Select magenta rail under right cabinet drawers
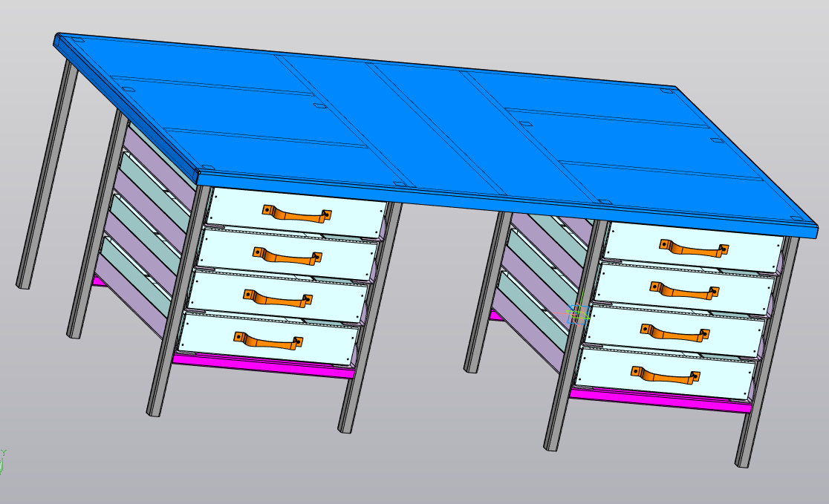The height and width of the screenshot is (504, 829). pos(661,400)
